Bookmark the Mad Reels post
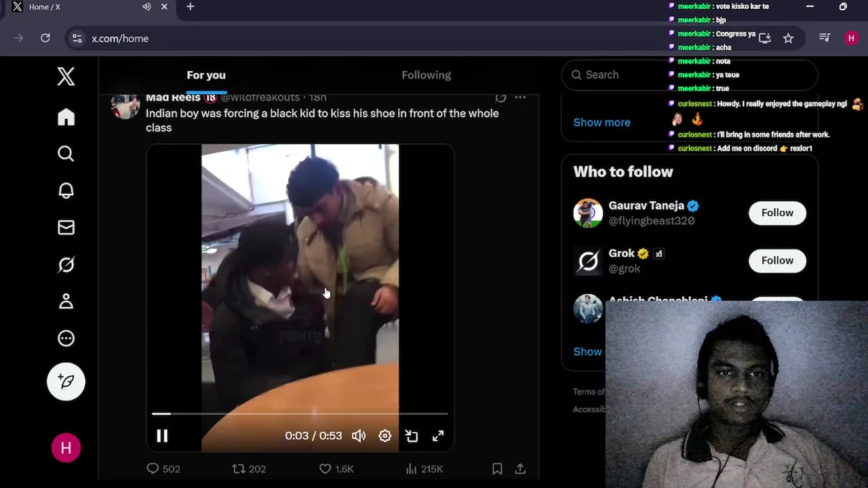Viewport: 868px width, 488px height. [x=497, y=468]
